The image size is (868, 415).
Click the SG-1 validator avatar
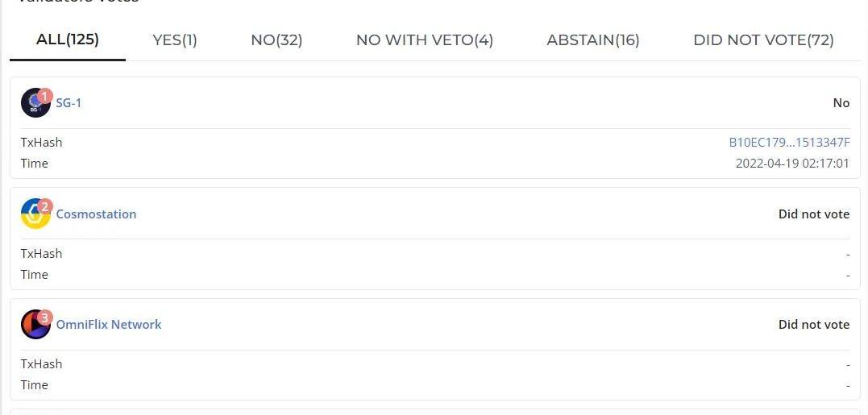click(x=34, y=105)
